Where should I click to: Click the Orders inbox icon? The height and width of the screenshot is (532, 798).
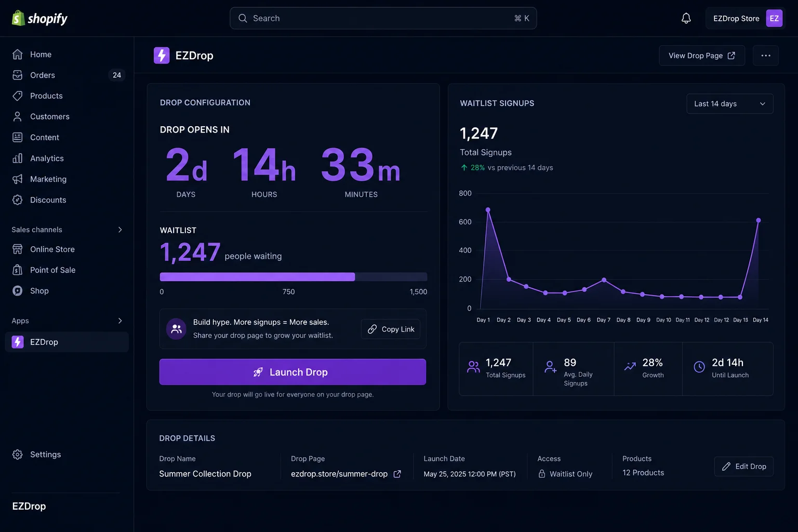tap(18, 75)
